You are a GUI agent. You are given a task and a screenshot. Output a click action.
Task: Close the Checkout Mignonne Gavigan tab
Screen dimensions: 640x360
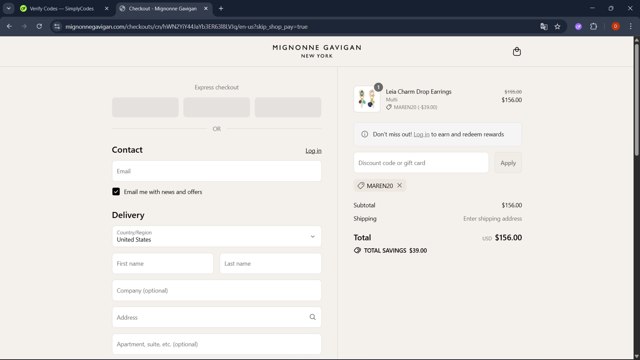click(206, 8)
